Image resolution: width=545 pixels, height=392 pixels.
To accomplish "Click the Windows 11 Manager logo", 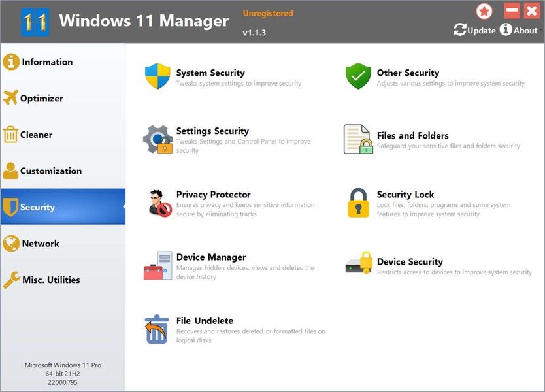I will tap(35, 22).
